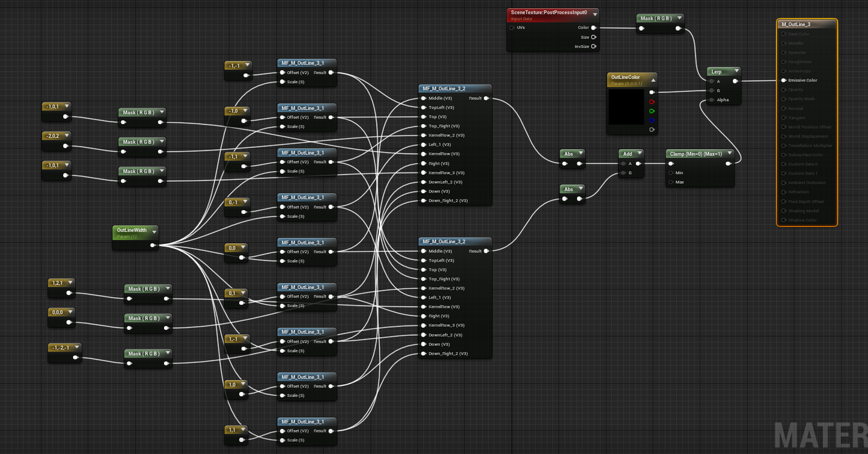Expand the dropdown on the top Mask (RGB) node
Viewport: 868px width, 454px height.
pyautogui.click(x=679, y=18)
